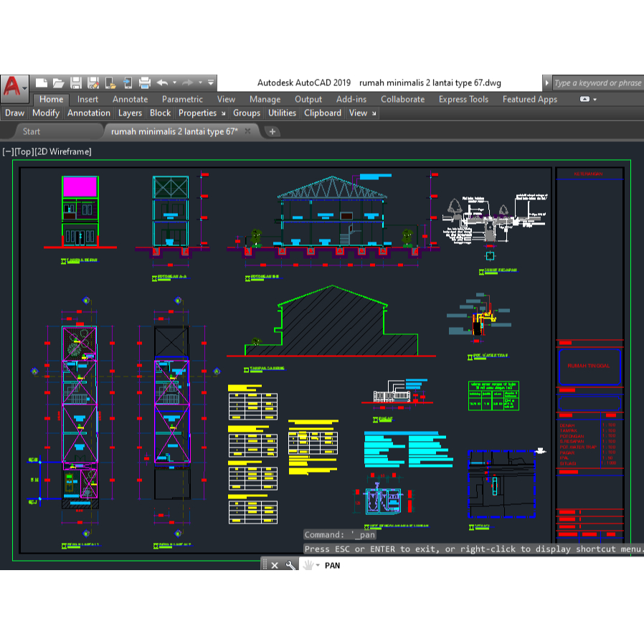Open View panel dialog launcher arrow

pos(374,114)
